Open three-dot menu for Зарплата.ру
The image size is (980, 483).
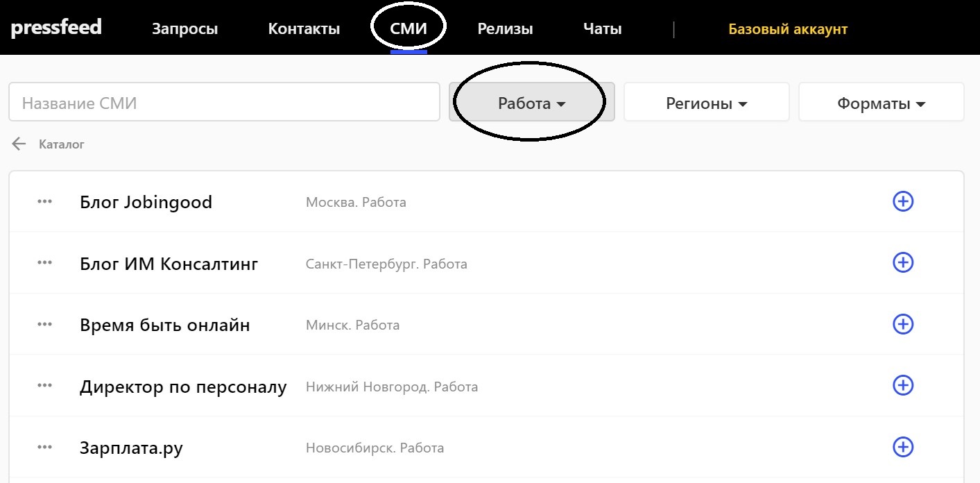click(45, 448)
